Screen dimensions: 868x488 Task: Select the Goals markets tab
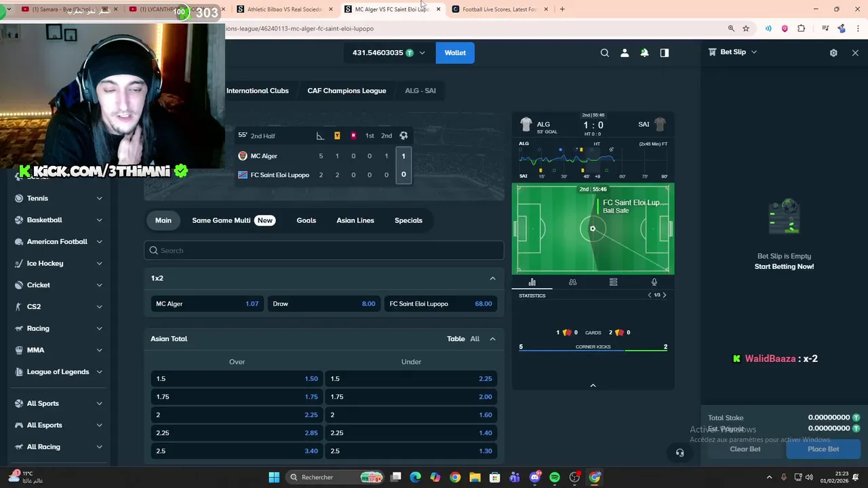(x=306, y=220)
